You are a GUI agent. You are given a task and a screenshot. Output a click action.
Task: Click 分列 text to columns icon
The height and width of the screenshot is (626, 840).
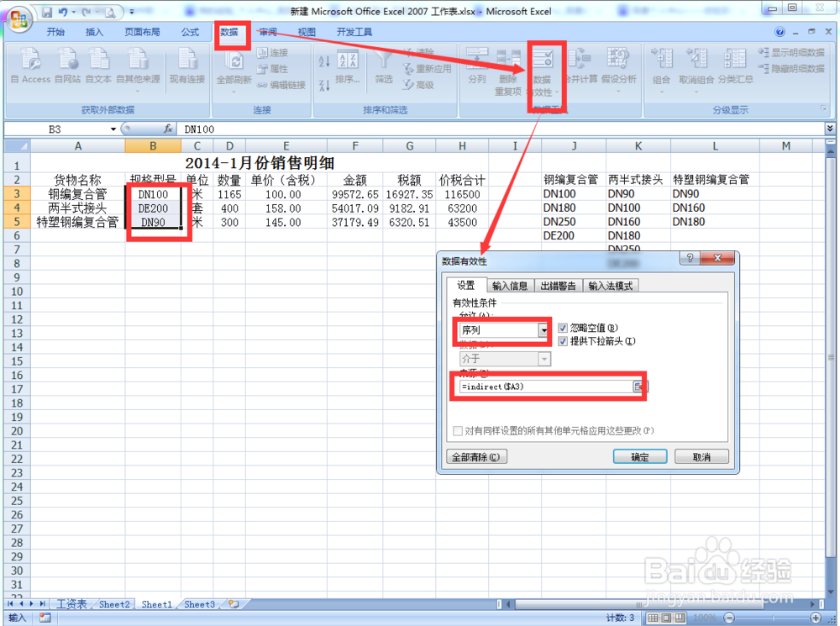pos(477,66)
